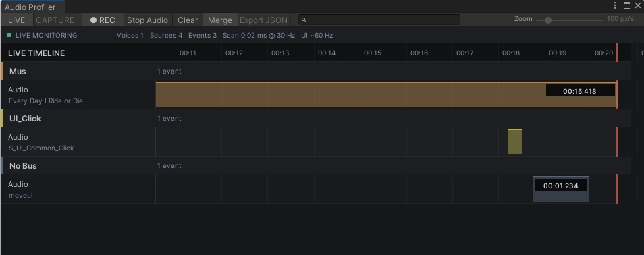Click the S_UI_Common_Click track label
This screenshot has height=255, width=644.
[x=41, y=148]
